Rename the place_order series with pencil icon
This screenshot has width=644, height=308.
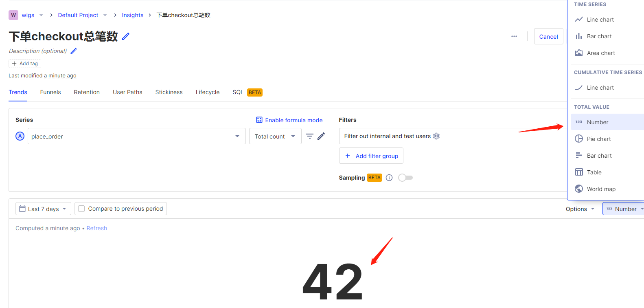click(321, 136)
